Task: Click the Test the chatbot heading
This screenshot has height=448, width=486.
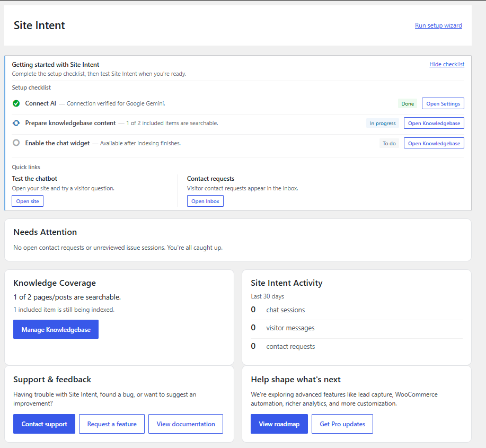Action: [x=34, y=179]
